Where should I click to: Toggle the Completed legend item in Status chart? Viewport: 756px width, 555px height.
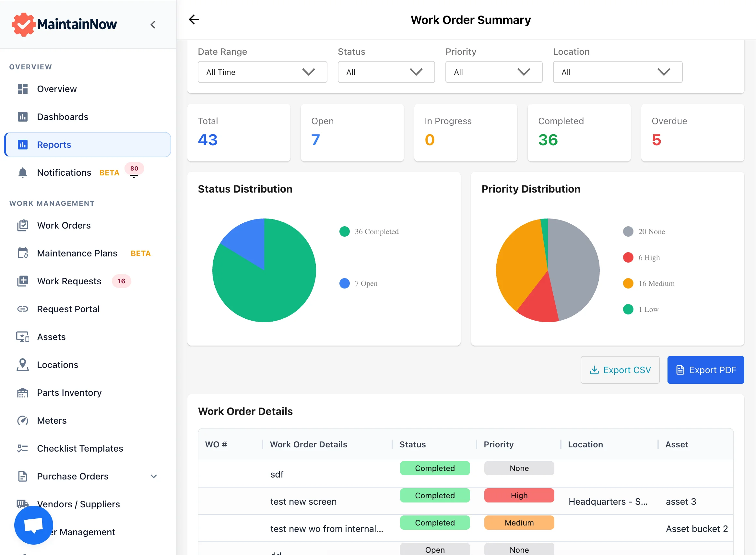(370, 231)
